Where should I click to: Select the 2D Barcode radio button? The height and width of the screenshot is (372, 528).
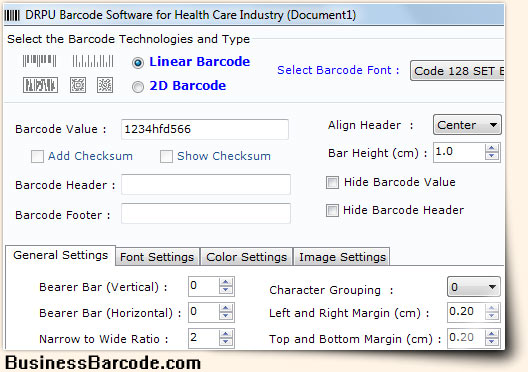tap(138, 87)
